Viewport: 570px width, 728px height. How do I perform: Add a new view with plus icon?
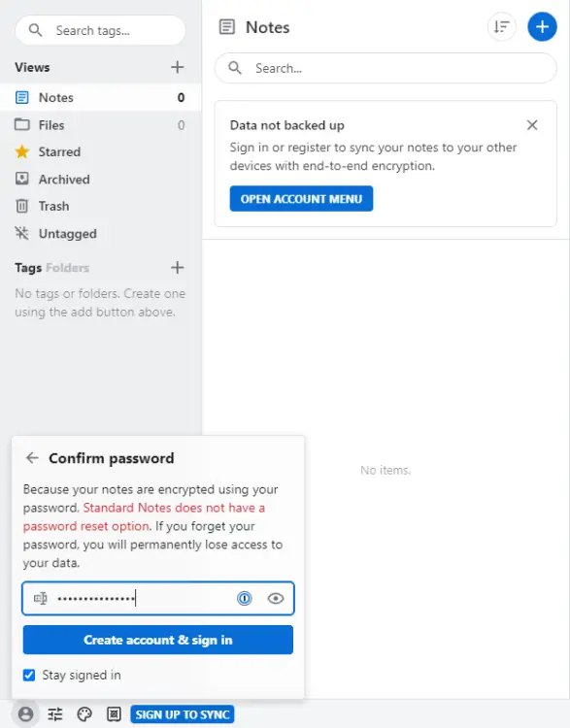click(177, 67)
